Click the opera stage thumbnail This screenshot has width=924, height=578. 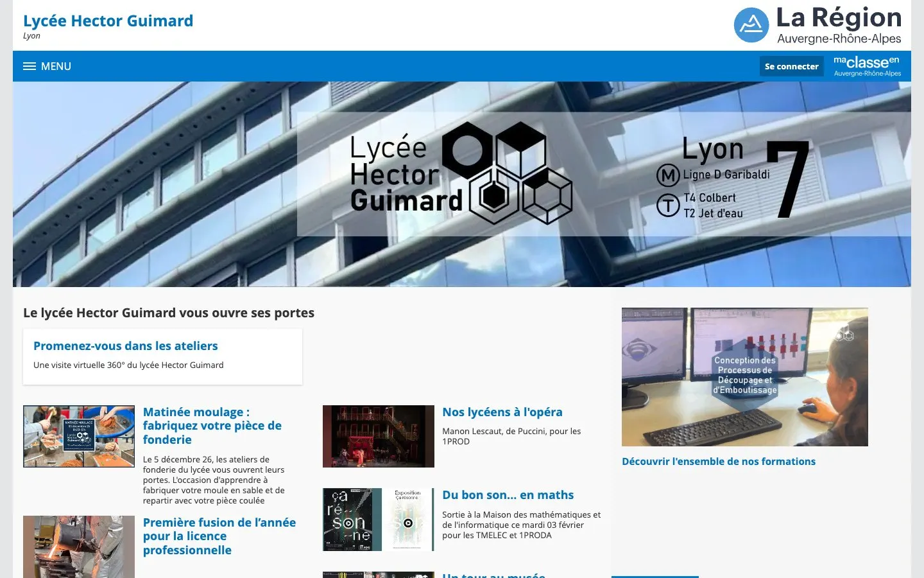tap(379, 436)
